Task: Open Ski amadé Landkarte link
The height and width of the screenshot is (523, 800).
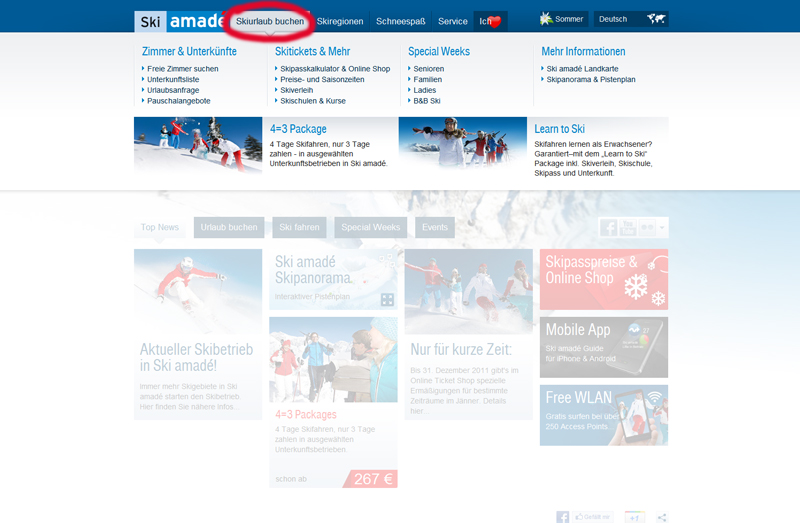Action: (x=582, y=68)
